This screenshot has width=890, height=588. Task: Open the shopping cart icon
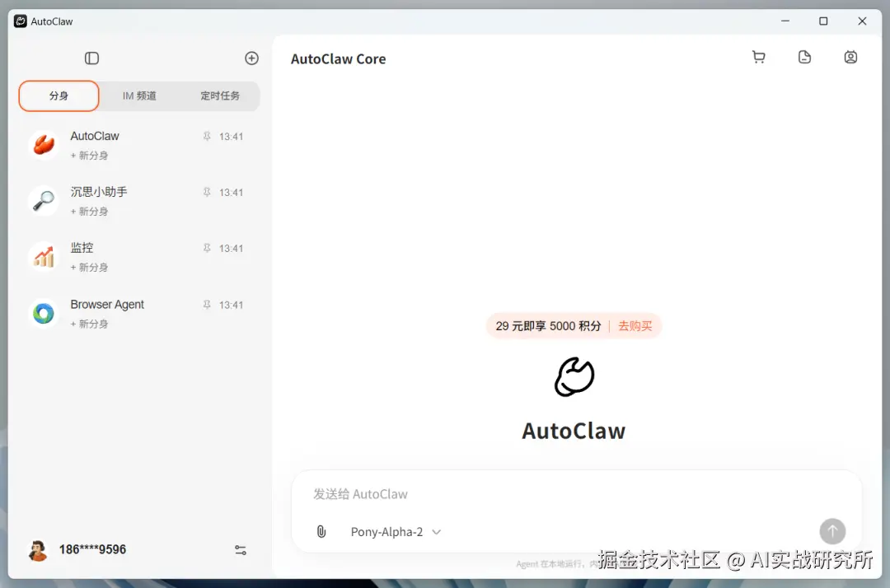point(758,58)
